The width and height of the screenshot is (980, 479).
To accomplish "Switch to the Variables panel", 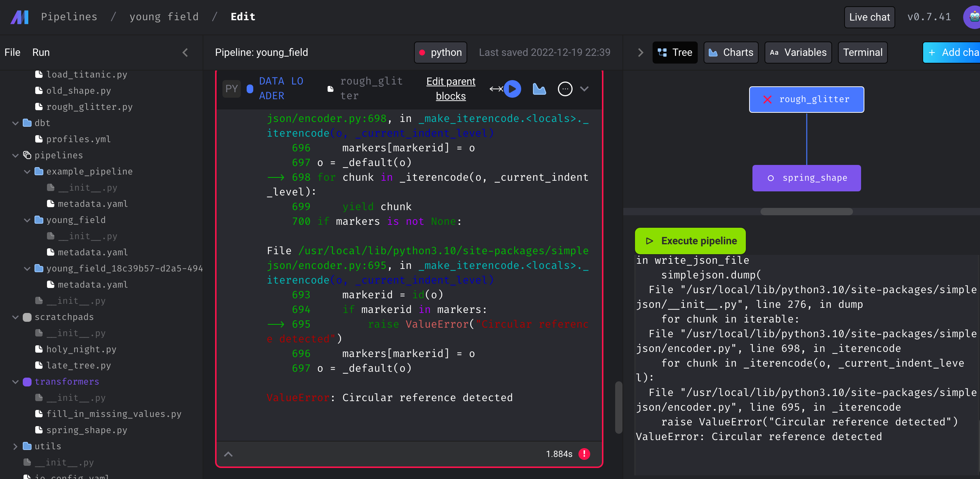I will pos(798,52).
